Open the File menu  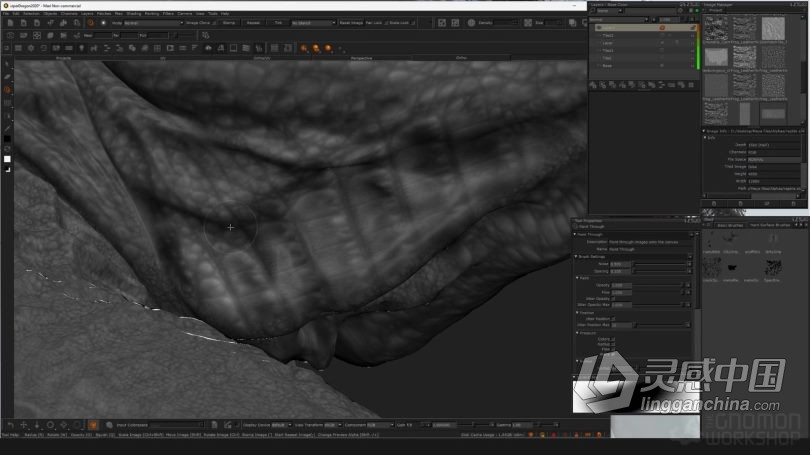pyautogui.click(x=6, y=13)
